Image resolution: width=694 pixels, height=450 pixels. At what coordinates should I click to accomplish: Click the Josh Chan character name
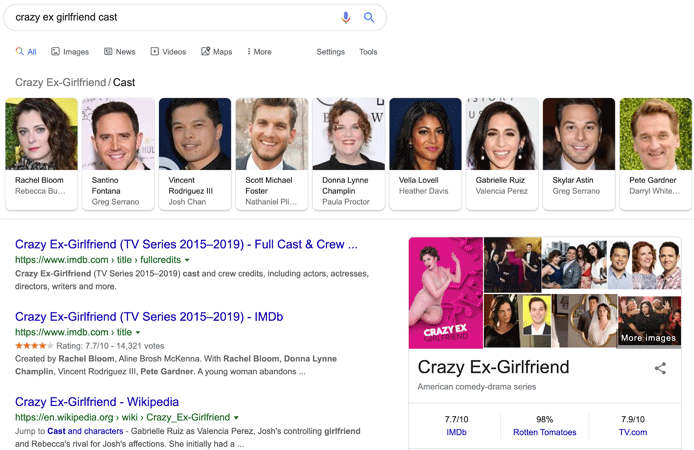pyautogui.click(x=187, y=202)
